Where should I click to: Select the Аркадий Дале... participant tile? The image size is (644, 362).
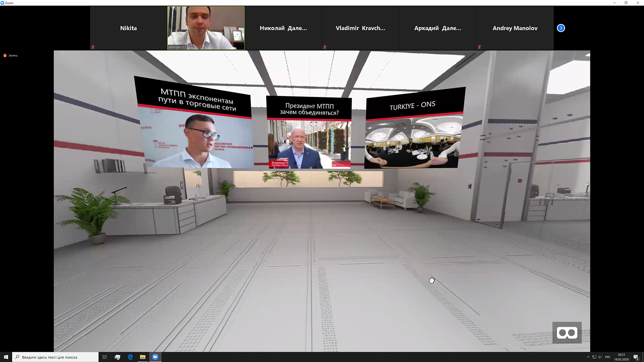(x=438, y=28)
